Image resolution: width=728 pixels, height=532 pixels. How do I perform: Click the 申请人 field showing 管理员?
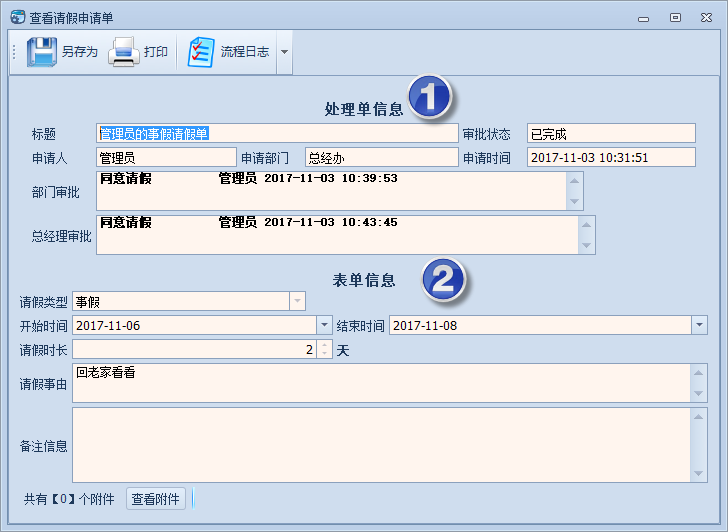coord(166,158)
